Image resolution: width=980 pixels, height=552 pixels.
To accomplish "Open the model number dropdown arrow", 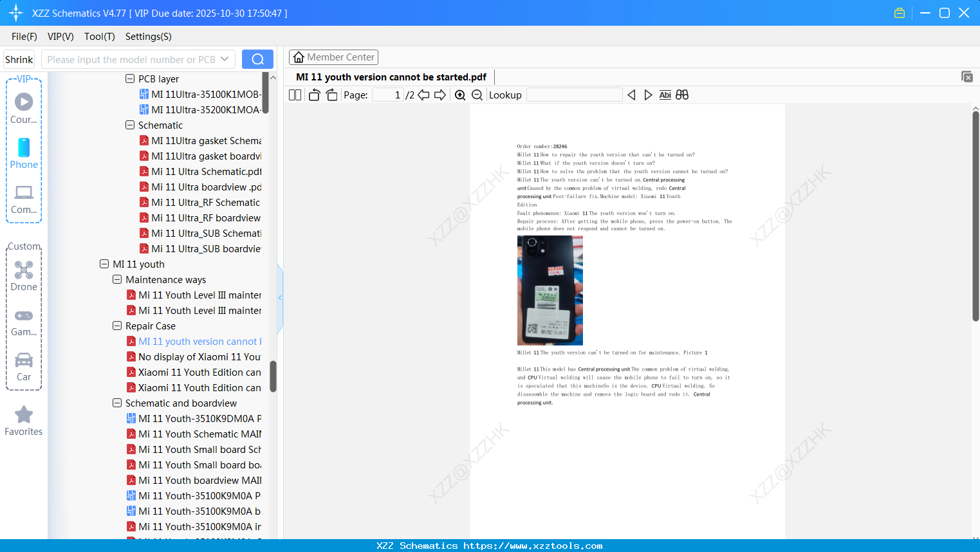I will pos(225,59).
